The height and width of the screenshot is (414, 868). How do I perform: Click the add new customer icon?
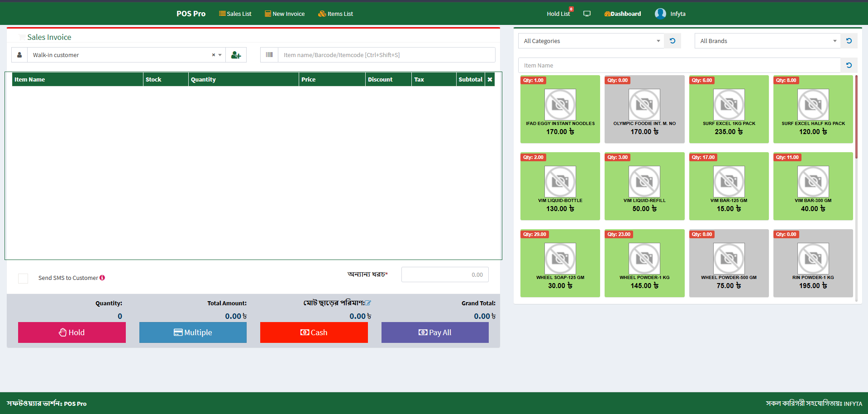pyautogui.click(x=236, y=54)
